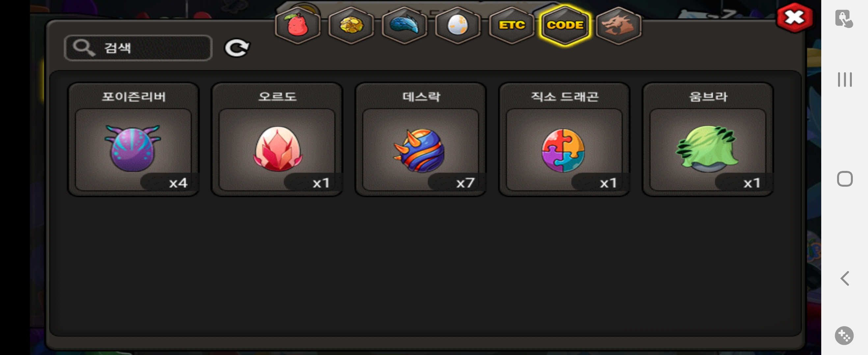868x355 pixels.
Task: Open Android recent apps bars
Action: click(x=845, y=80)
